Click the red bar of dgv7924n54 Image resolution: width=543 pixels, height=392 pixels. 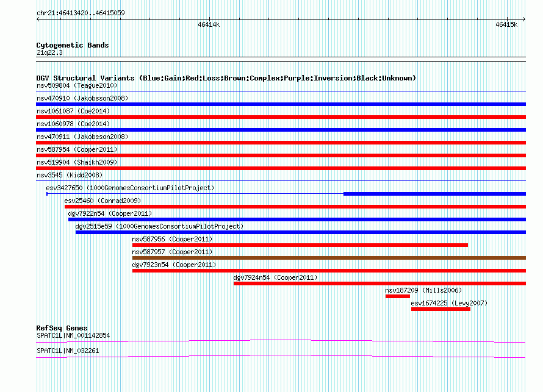click(379, 283)
